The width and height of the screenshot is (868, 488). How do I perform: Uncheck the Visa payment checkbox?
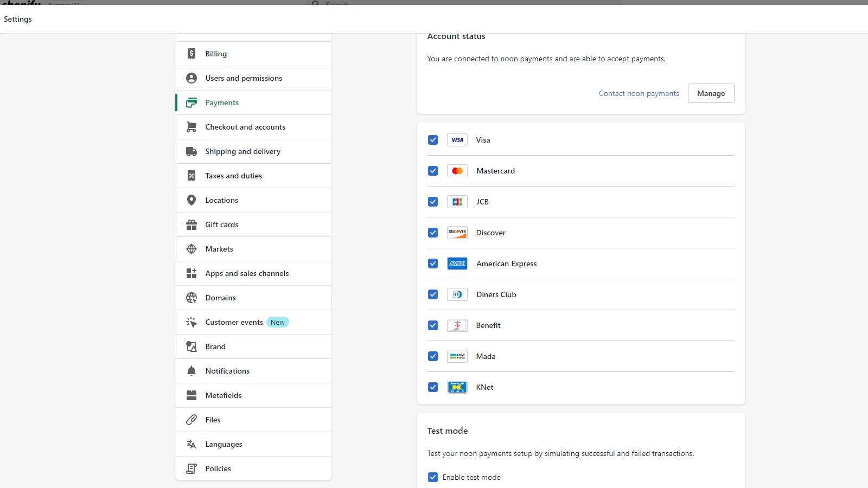[433, 140]
